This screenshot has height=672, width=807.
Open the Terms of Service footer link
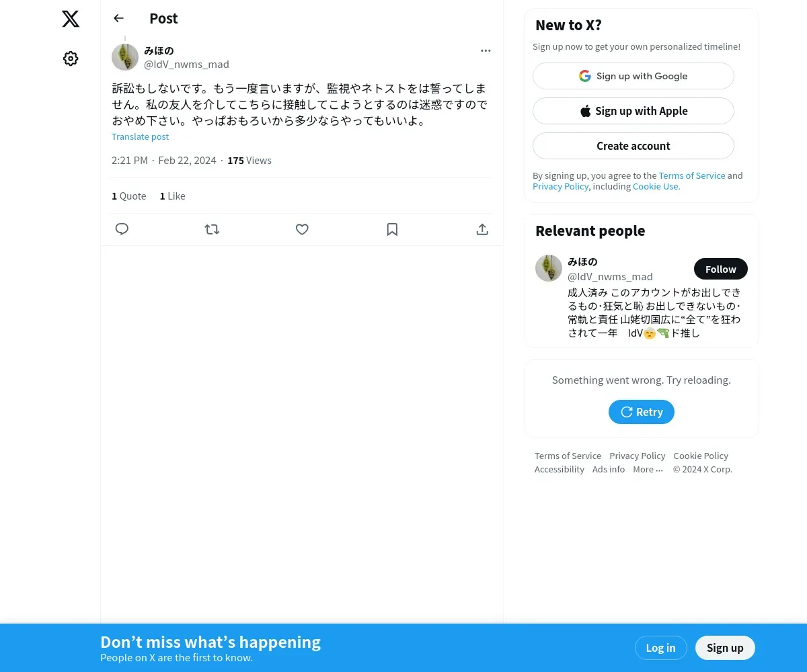tap(568, 456)
